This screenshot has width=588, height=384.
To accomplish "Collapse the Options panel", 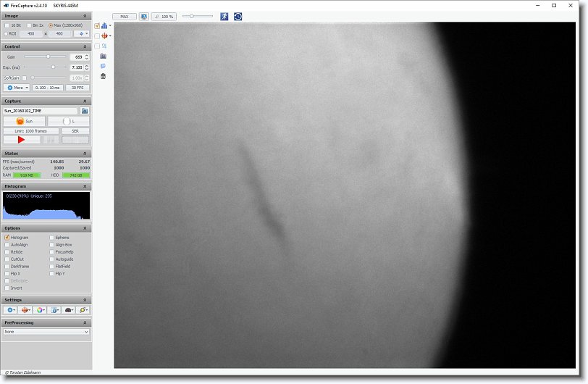I will tap(85, 228).
